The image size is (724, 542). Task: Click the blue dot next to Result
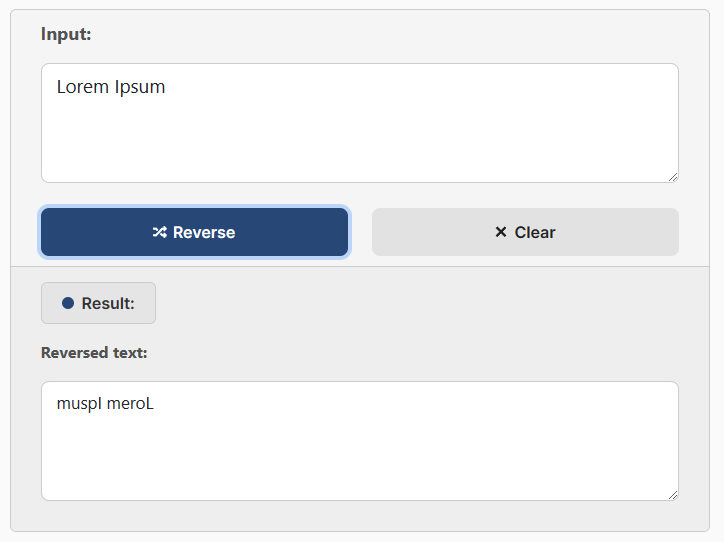coord(68,303)
